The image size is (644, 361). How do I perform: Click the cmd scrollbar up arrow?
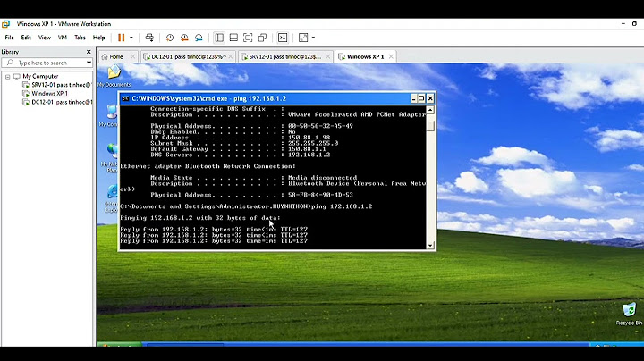coord(430,110)
